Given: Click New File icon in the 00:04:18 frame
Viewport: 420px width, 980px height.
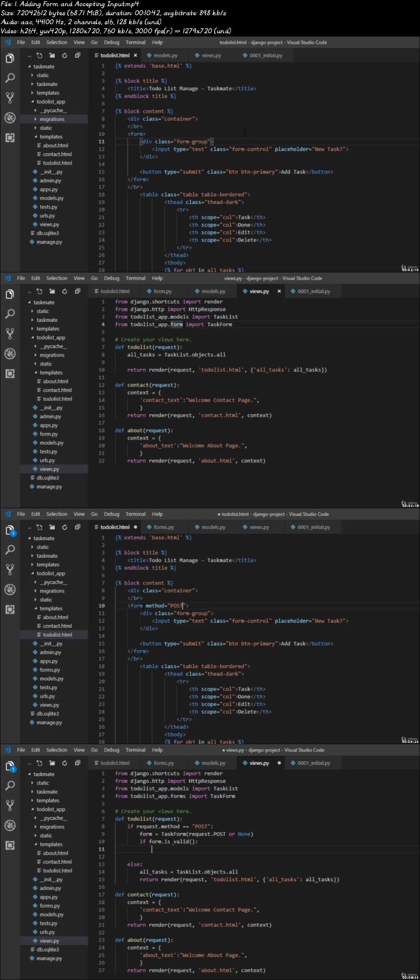Looking at the screenshot, I should (39, 291).
